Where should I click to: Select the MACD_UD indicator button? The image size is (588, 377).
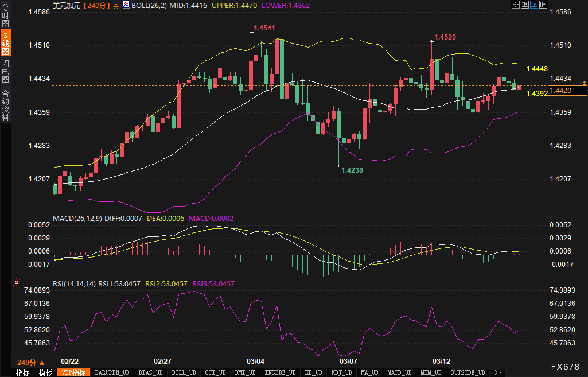tap(400, 372)
